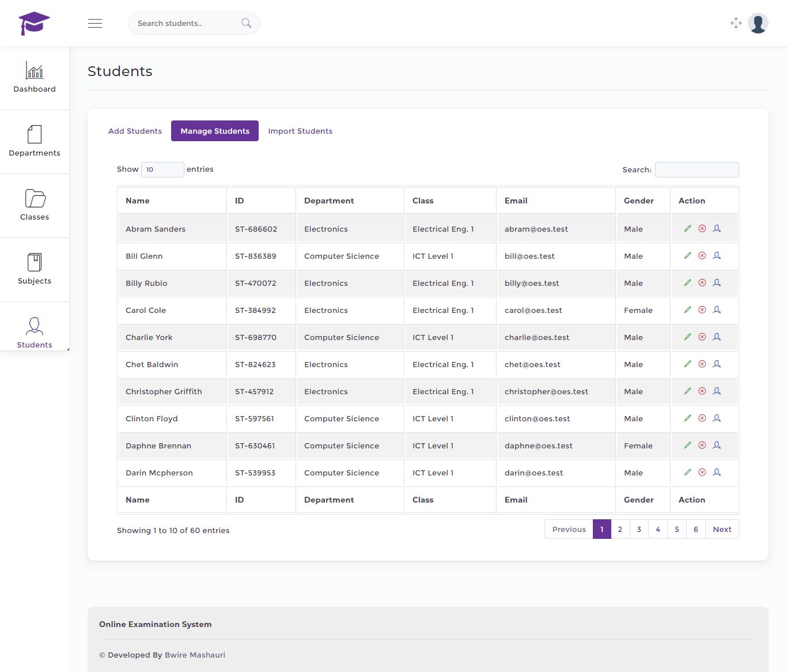Switch to Import Students tab
This screenshot has height=672, width=787.
pos(300,131)
